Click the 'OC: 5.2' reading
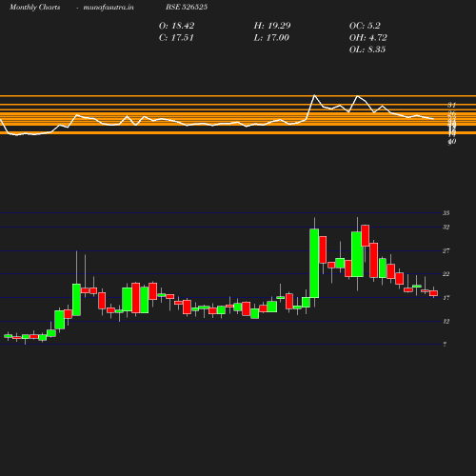 pyautogui.click(x=365, y=26)
